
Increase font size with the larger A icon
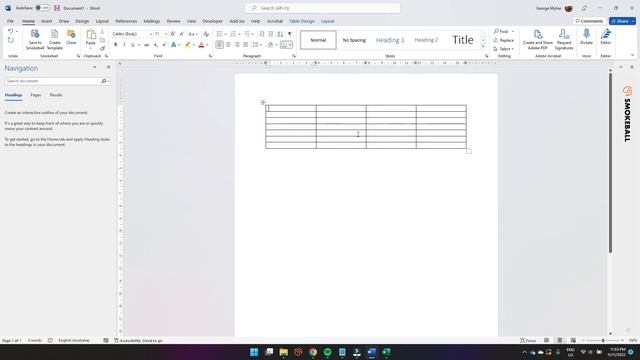173,34
